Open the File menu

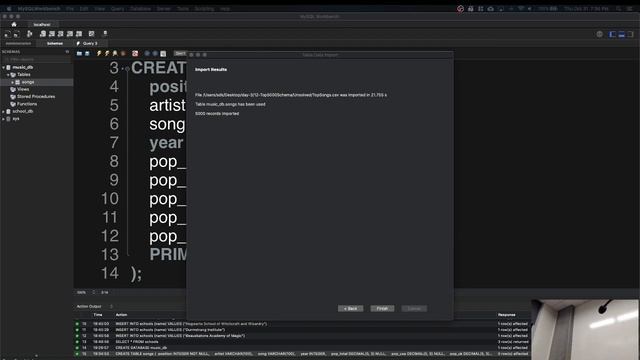pos(70,9)
